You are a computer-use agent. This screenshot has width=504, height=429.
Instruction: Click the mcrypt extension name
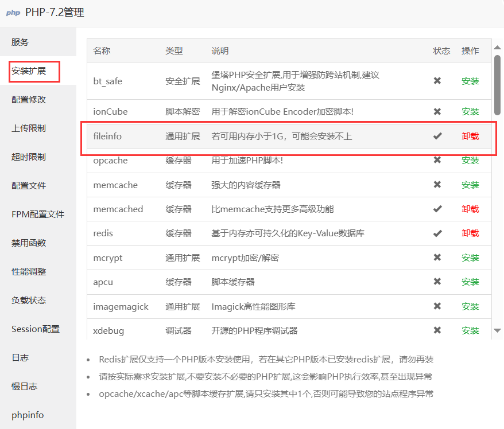pyautogui.click(x=108, y=258)
